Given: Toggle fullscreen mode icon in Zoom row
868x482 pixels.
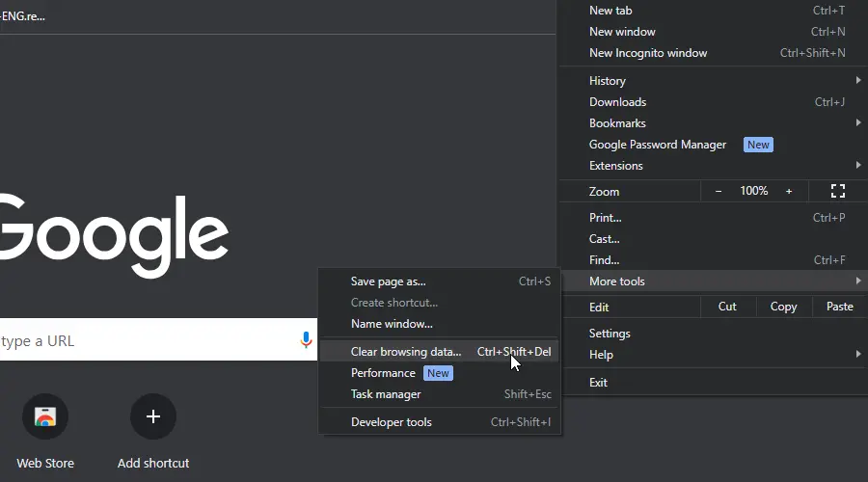Looking at the screenshot, I should click(837, 192).
